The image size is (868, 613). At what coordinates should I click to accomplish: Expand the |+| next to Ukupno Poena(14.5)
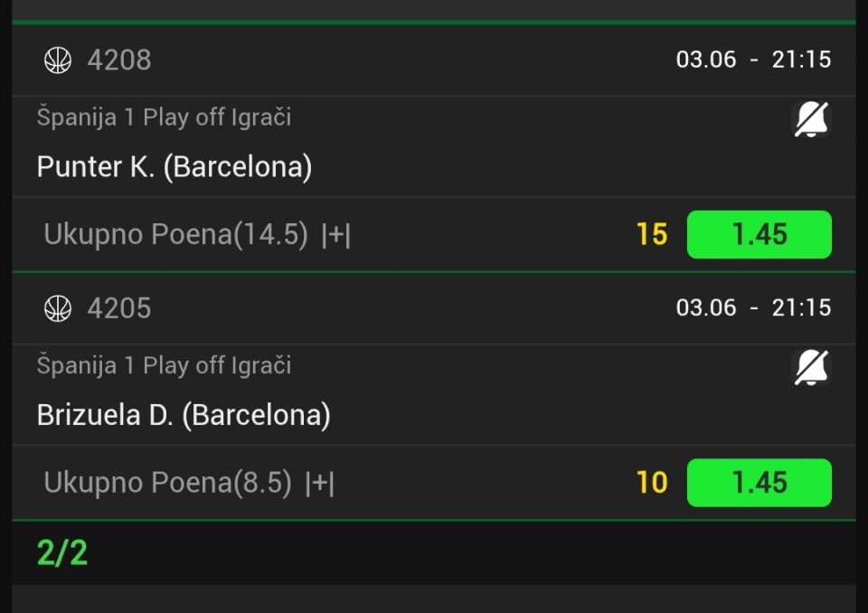[335, 236]
